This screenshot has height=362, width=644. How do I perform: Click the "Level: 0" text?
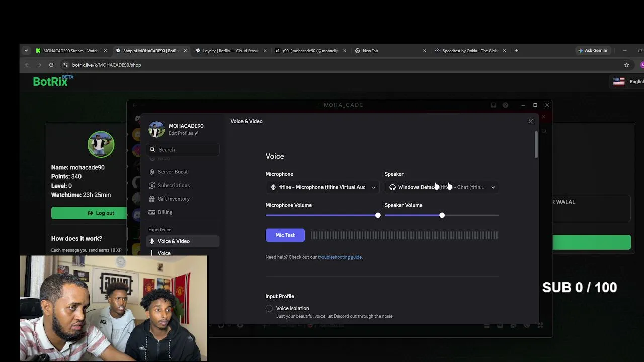click(61, 186)
